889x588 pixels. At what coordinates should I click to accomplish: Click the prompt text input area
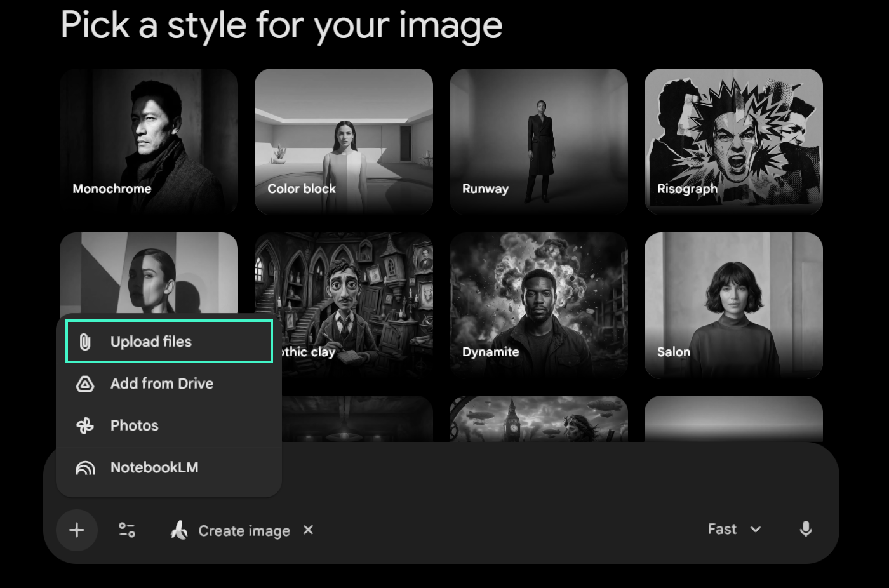[x=508, y=476]
